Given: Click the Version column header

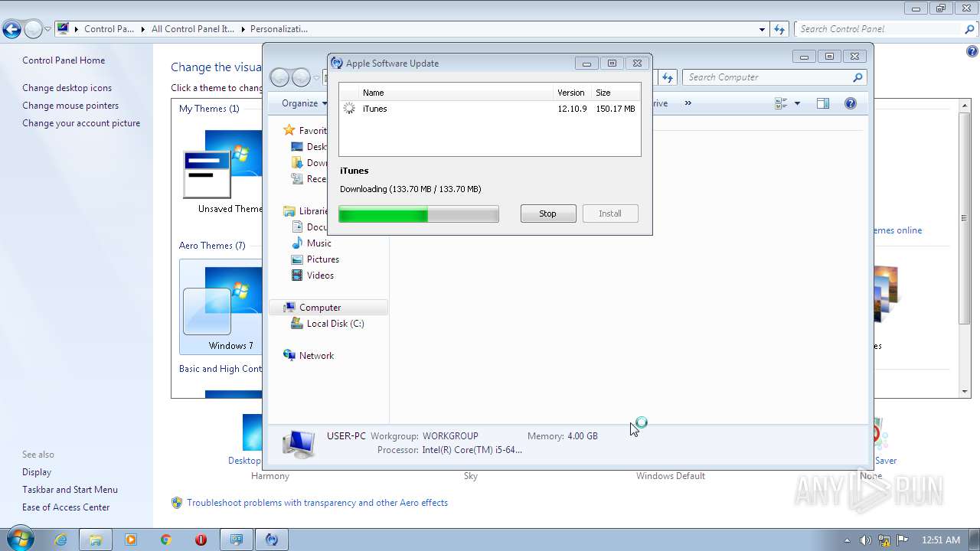Looking at the screenshot, I should (573, 93).
